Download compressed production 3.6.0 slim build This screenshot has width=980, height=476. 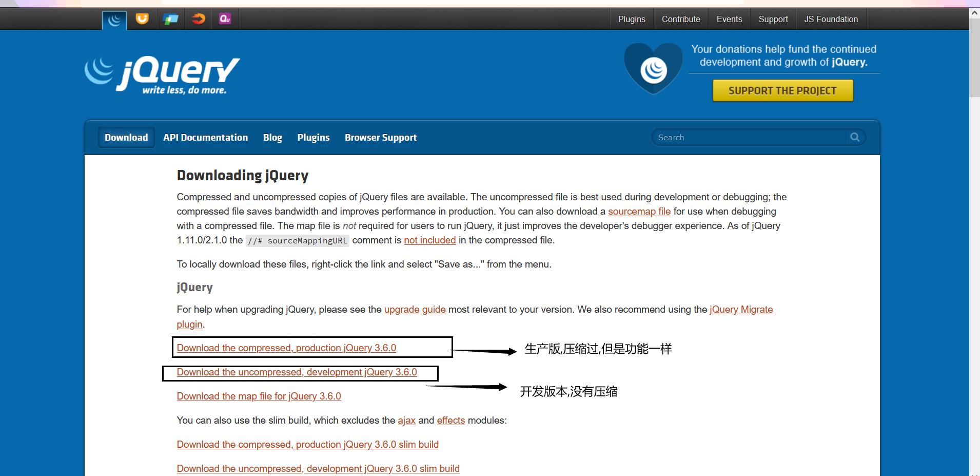pyautogui.click(x=308, y=444)
